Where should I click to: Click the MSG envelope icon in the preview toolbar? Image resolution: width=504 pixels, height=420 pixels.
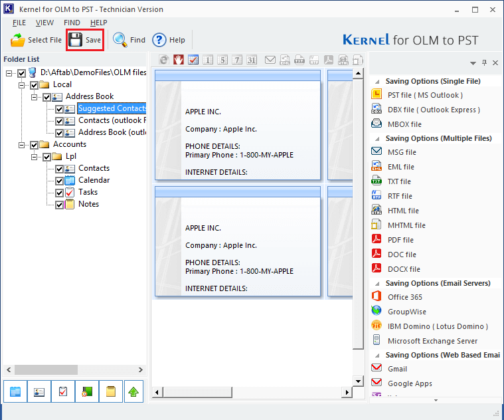point(270,60)
